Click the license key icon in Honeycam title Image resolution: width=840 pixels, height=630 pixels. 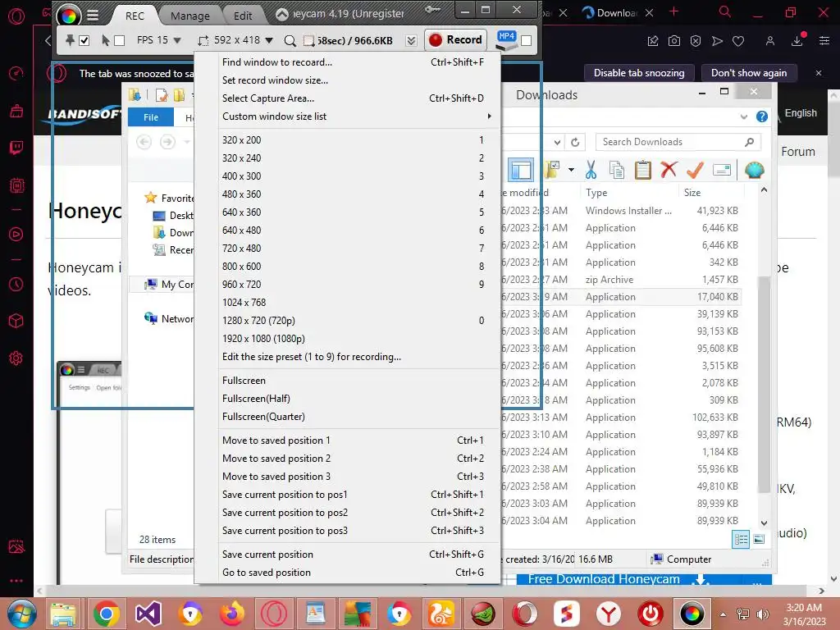click(x=432, y=10)
